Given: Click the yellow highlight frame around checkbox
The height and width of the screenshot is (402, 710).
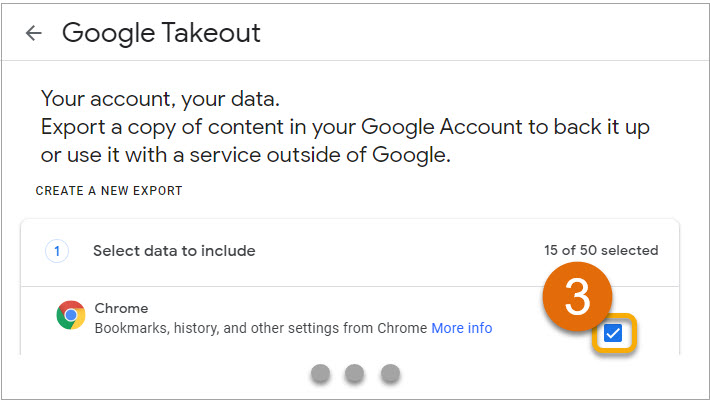Looking at the screenshot, I should (x=614, y=333).
